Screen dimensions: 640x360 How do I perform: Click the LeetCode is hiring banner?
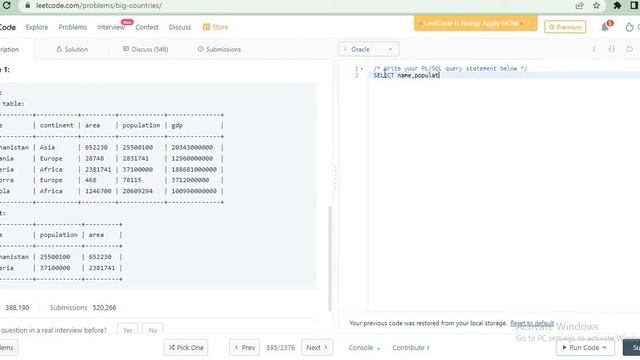click(476, 24)
